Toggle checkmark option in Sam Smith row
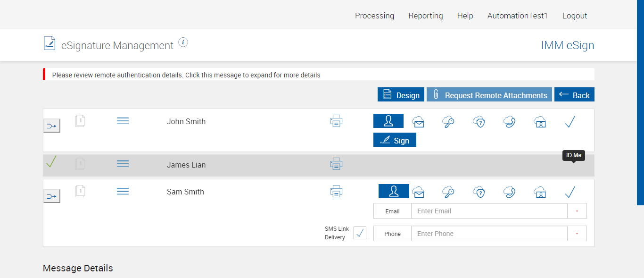 click(570, 192)
